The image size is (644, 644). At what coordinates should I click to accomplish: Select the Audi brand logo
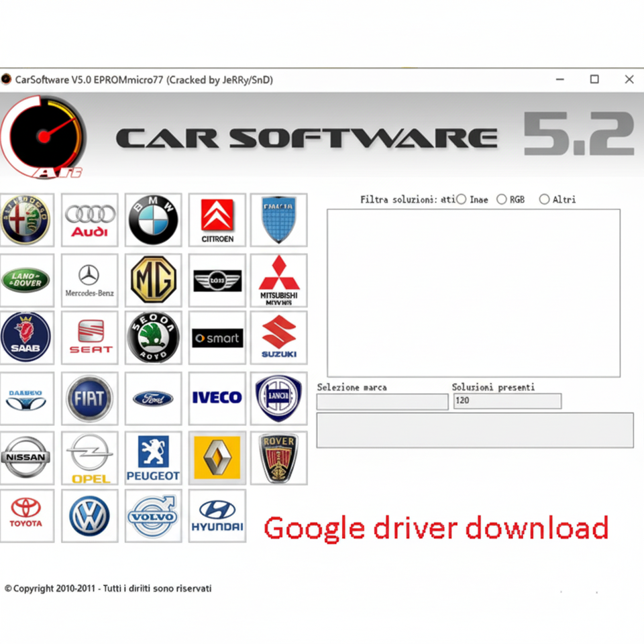click(90, 221)
